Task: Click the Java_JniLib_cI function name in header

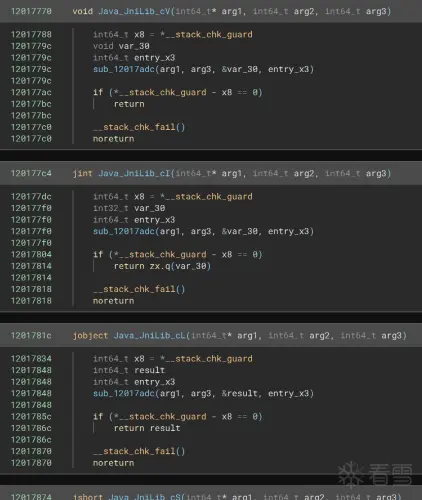Action: [135, 173]
